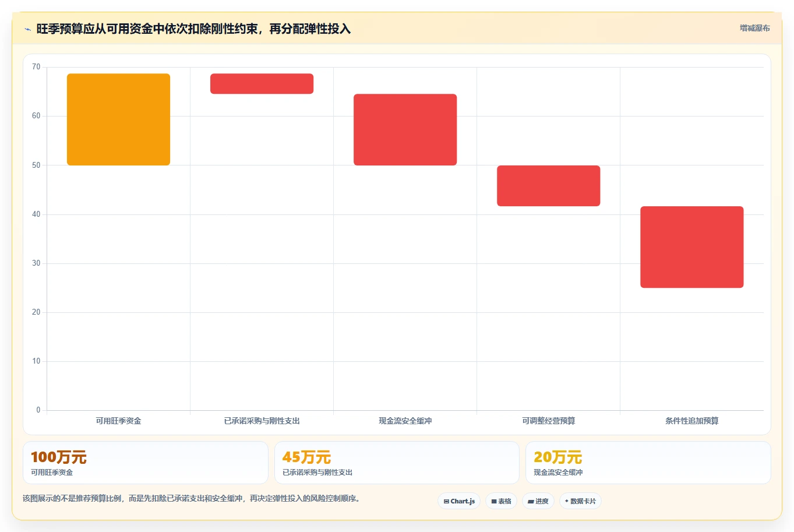Select the 数据卡片 pill
Screen dimensions: 794x532
(580, 501)
